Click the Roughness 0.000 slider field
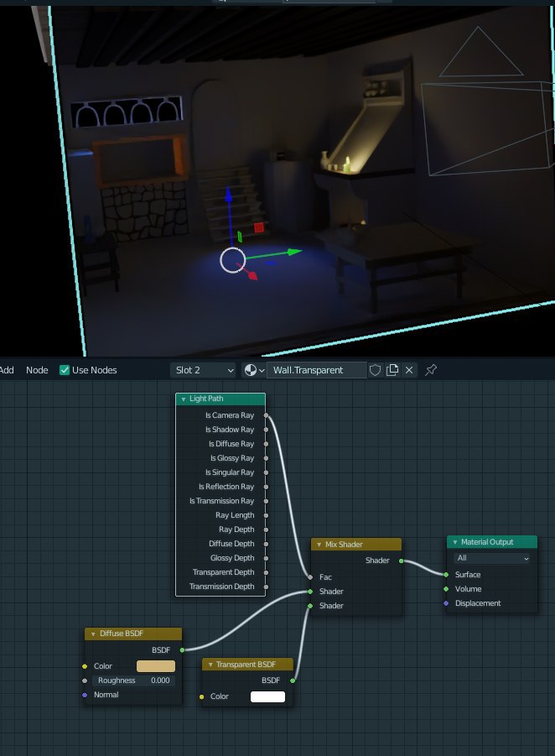Screen dimensions: 555x756 (x=132, y=680)
